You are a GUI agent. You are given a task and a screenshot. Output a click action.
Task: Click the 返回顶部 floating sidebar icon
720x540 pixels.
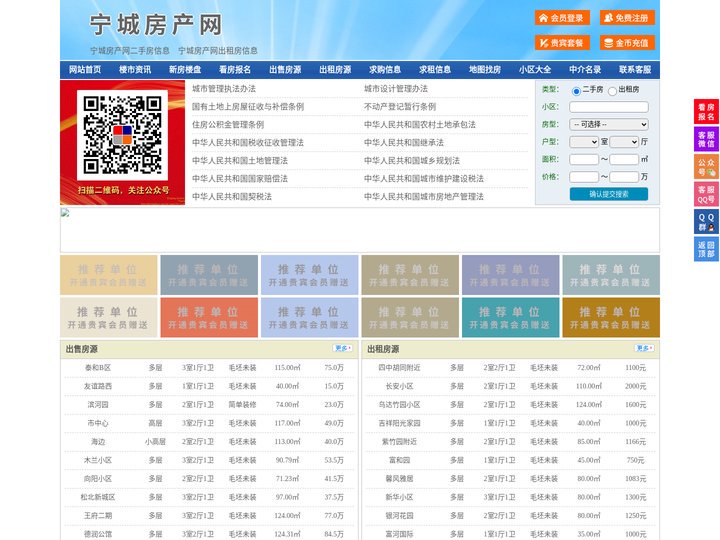(x=706, y=249)
